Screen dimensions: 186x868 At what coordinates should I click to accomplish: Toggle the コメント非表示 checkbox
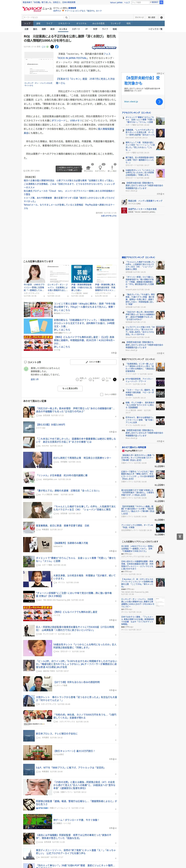(102, 394)
